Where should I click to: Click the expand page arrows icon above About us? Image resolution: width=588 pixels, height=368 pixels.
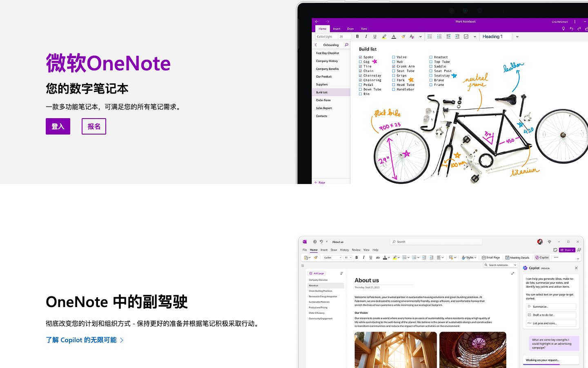512,274
